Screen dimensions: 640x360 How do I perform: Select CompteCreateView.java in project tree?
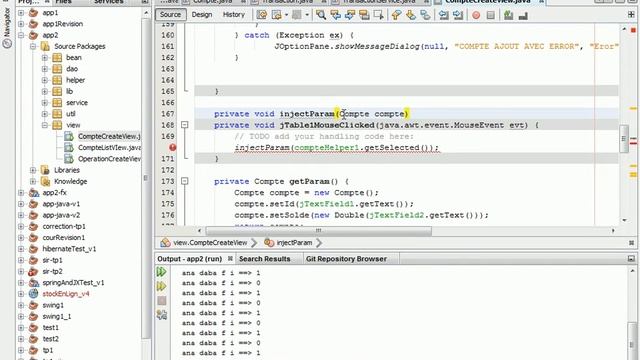(x=109, y=136)
